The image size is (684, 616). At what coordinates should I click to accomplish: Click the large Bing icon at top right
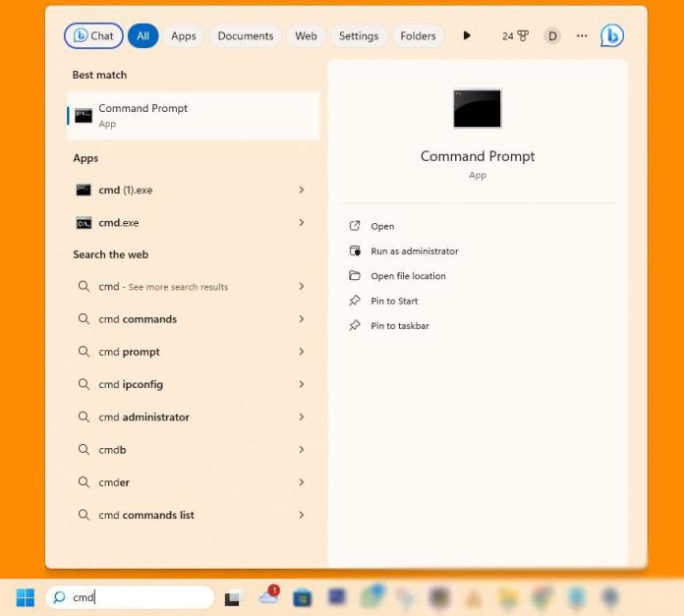coord(612,35)
